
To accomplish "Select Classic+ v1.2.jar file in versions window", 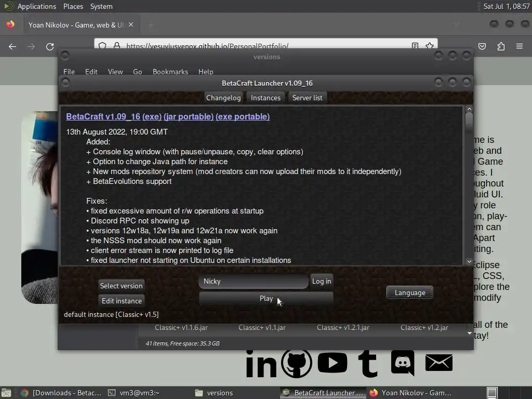I will click(x=424, y=327).
